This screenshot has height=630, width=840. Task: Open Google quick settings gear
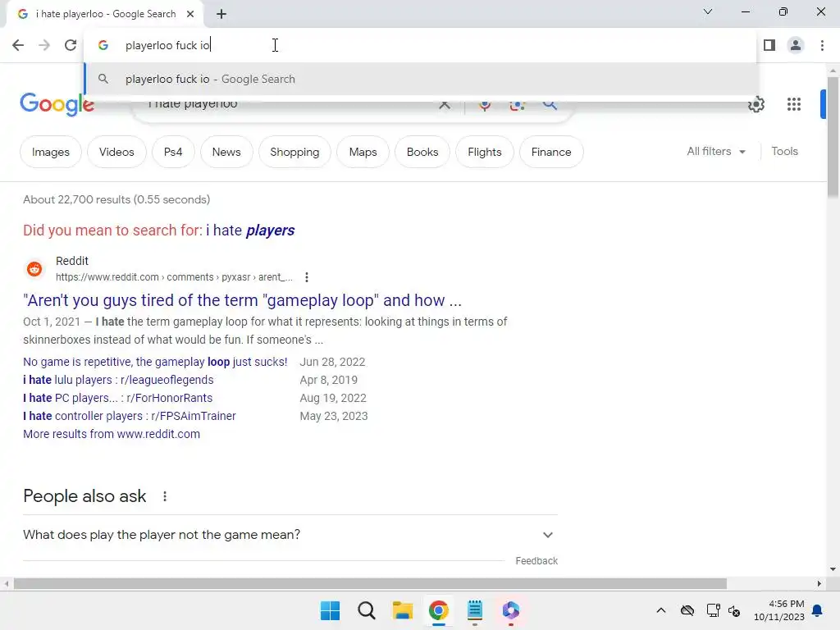[x=756, y=104]
